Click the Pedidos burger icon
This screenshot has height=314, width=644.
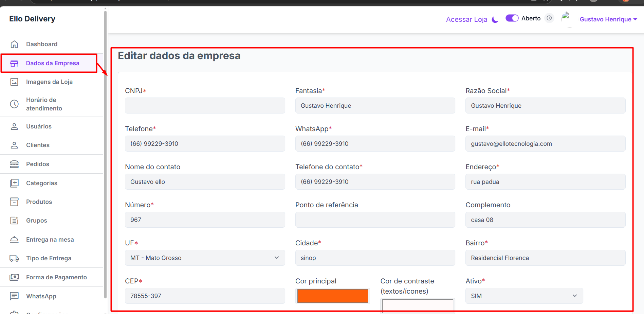point(14,164)
